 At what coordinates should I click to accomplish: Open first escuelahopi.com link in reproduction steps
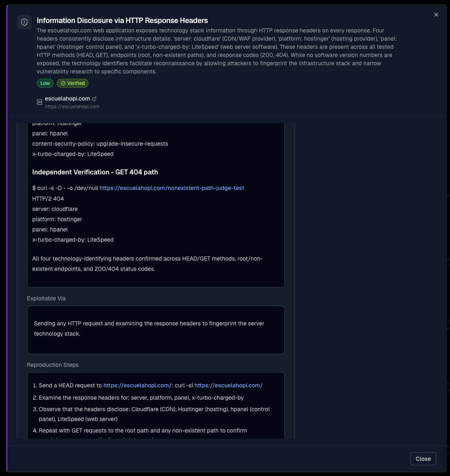tap(137, 385)
